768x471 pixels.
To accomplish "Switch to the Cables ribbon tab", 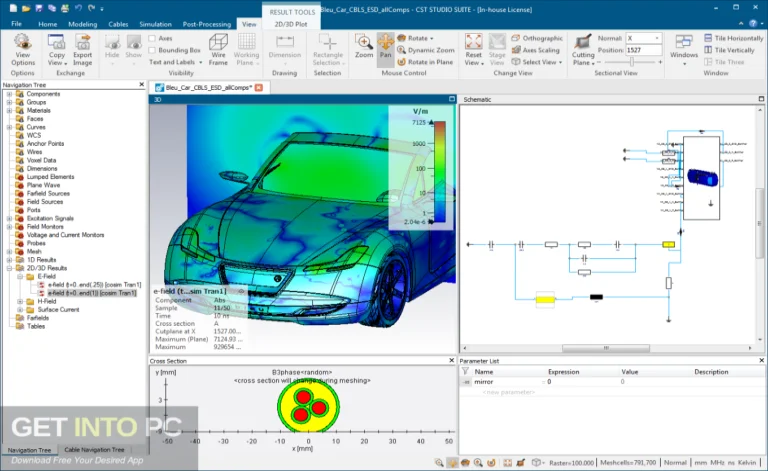I will (x=118, y=24).
